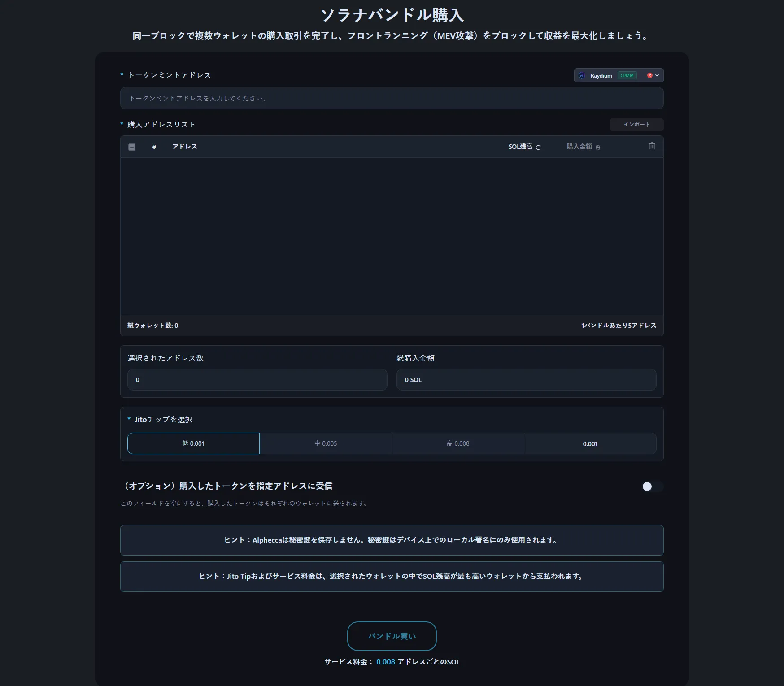Click the hash (#) column header

pyautogui.click(x=154, y=147)
